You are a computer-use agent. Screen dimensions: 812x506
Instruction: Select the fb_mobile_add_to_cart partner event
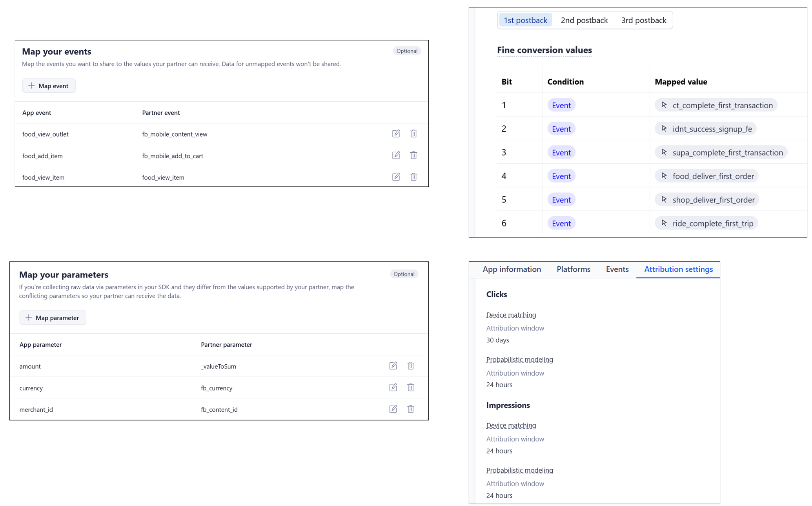(173, 156)
